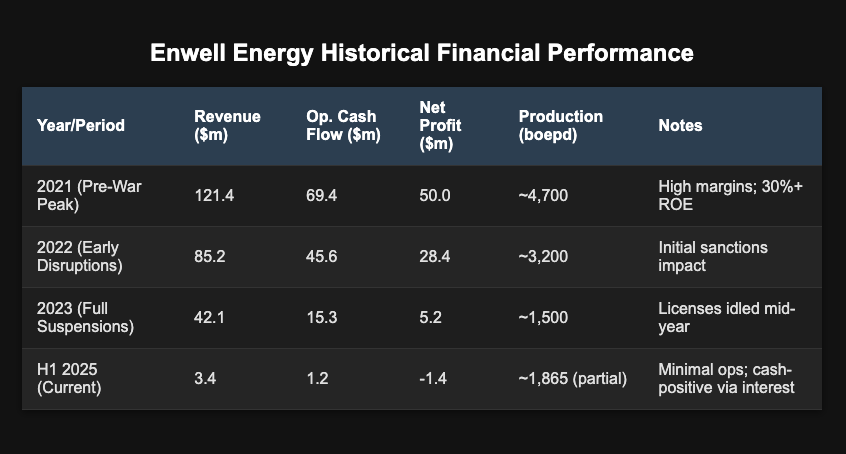The height and width of the screenshot is (454, 846).
Task: Click revenue value 3.4
Action: [x=205, y=378]
